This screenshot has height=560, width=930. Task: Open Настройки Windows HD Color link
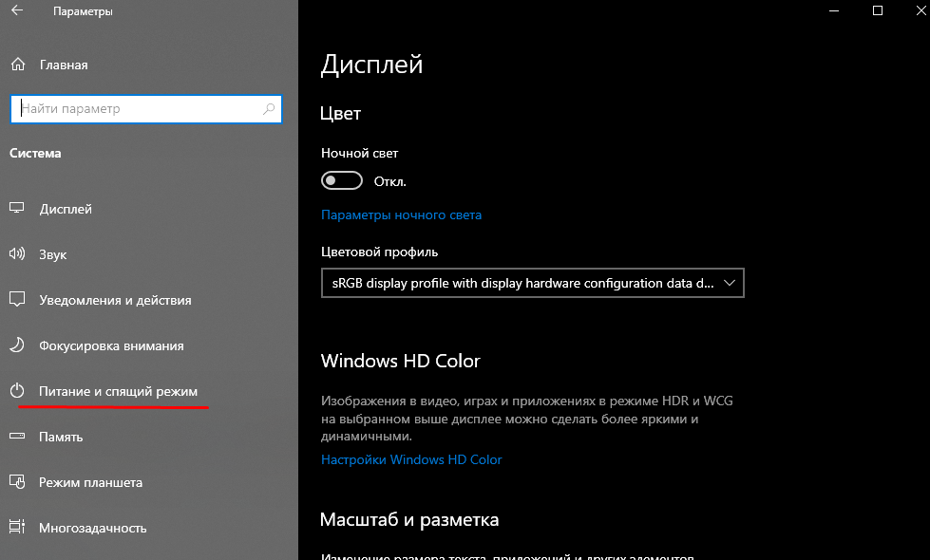411,459
